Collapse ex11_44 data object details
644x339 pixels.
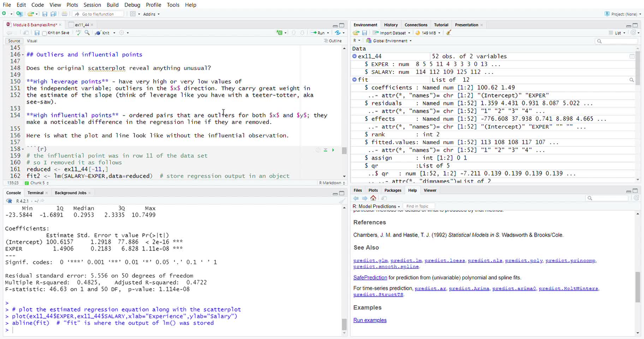[354, 56]
